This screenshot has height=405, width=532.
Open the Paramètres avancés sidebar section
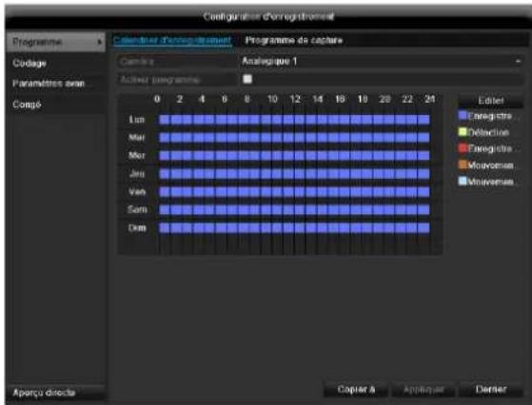tap(55, 84)
